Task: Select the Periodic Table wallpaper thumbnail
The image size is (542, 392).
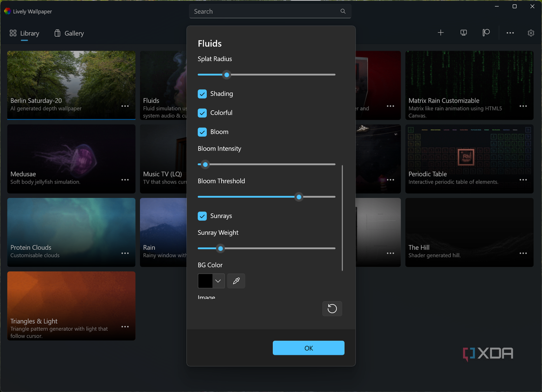Action: click(469, 159)
